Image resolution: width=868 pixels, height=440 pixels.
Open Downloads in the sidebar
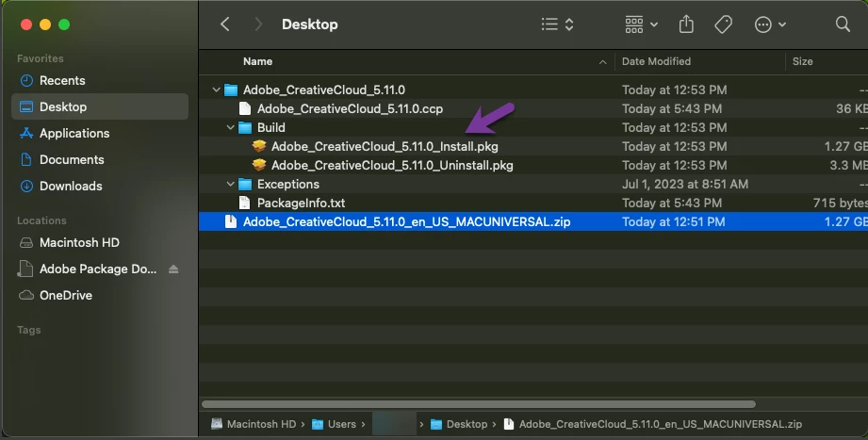pos(100,186)
